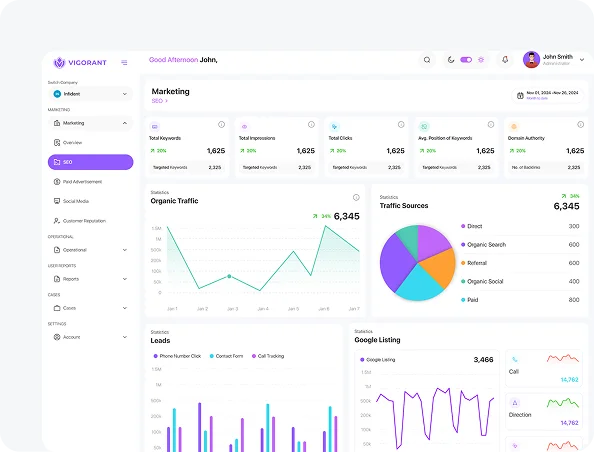This screenshot has width=594, height=452.
Task: Expand the Operational sidebar section
Action: point(91,250)
